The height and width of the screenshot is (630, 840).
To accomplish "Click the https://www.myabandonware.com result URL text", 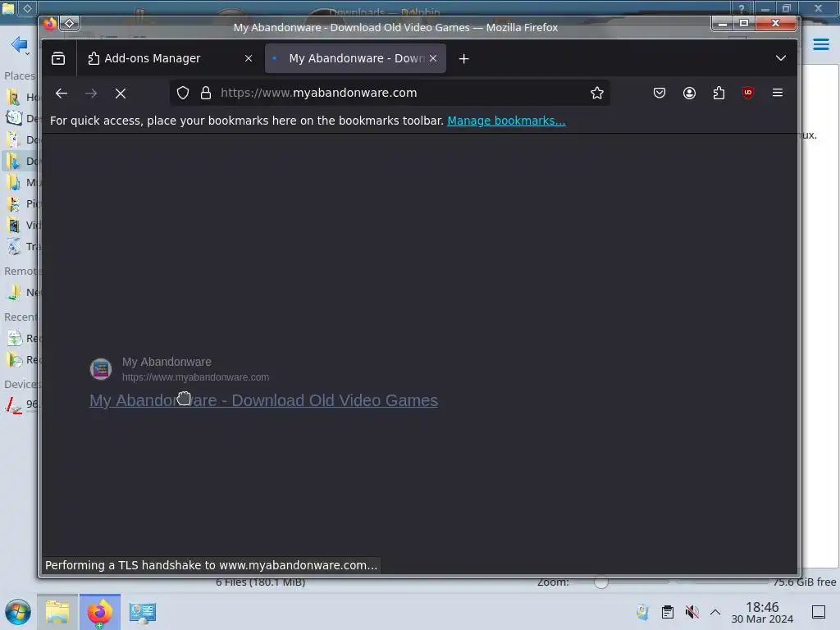I will point(195,377).
